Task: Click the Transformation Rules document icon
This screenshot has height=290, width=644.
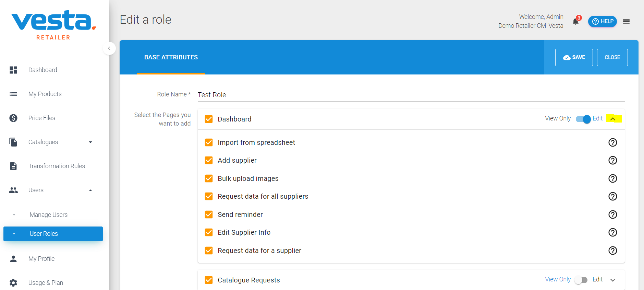Action: (13, 166)
